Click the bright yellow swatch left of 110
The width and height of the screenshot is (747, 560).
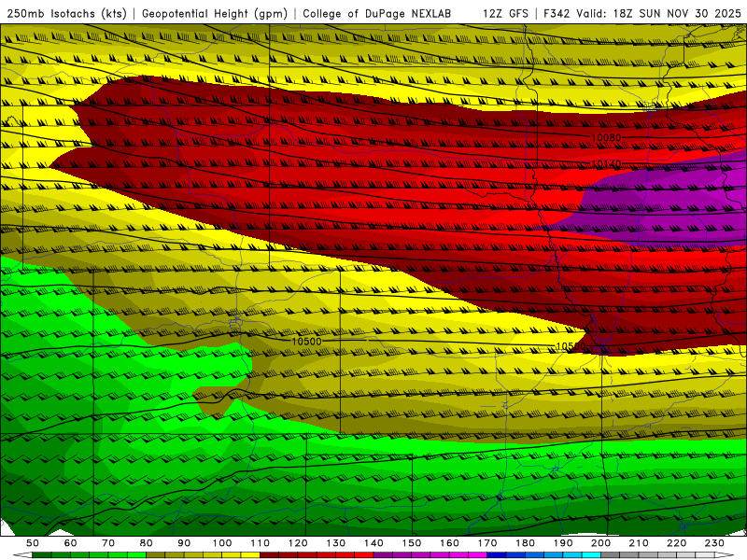[x=250, y=555]
